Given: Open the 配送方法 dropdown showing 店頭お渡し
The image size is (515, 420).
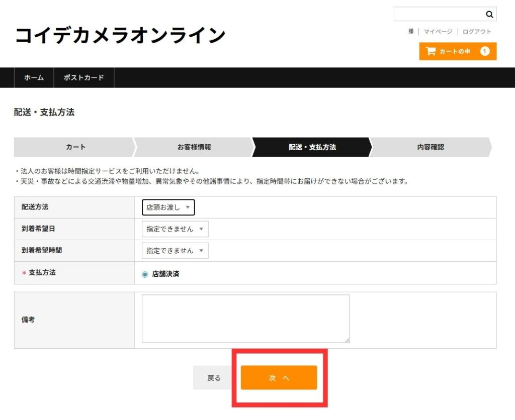Looking at the screenshot, I should pos(168,207).
